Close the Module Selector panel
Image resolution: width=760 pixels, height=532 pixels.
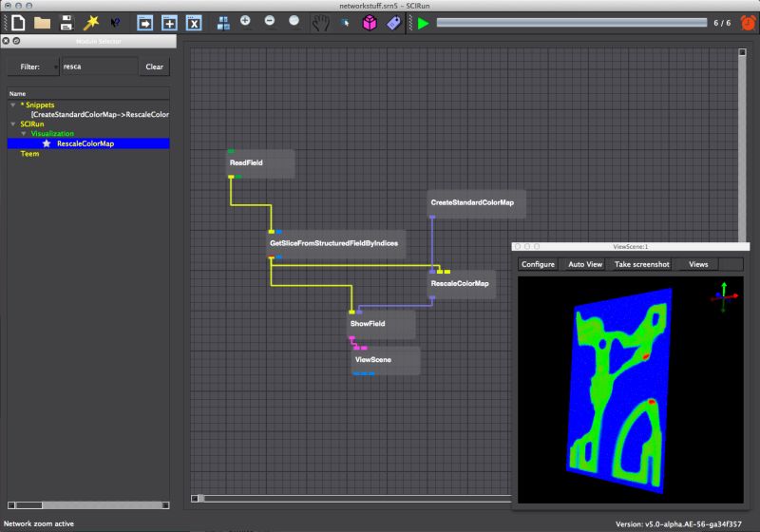(x=7, y=41)
